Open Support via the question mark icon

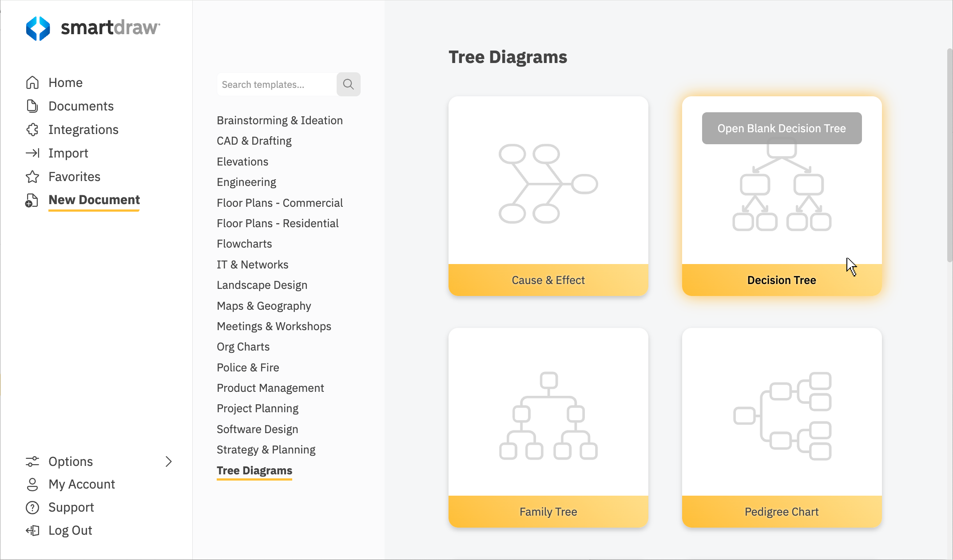(x=32, y=507)
